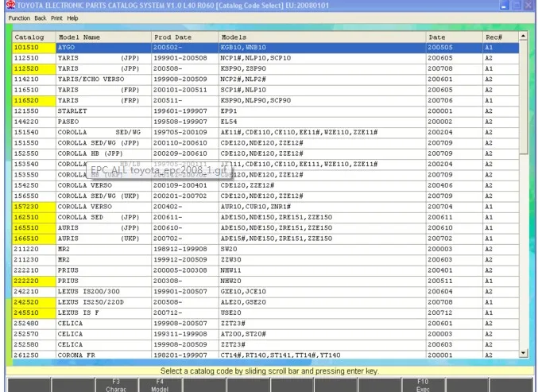Click the scrollbar down arrow
The width and height of the screenshot is (538, 392).
[523, 352]
